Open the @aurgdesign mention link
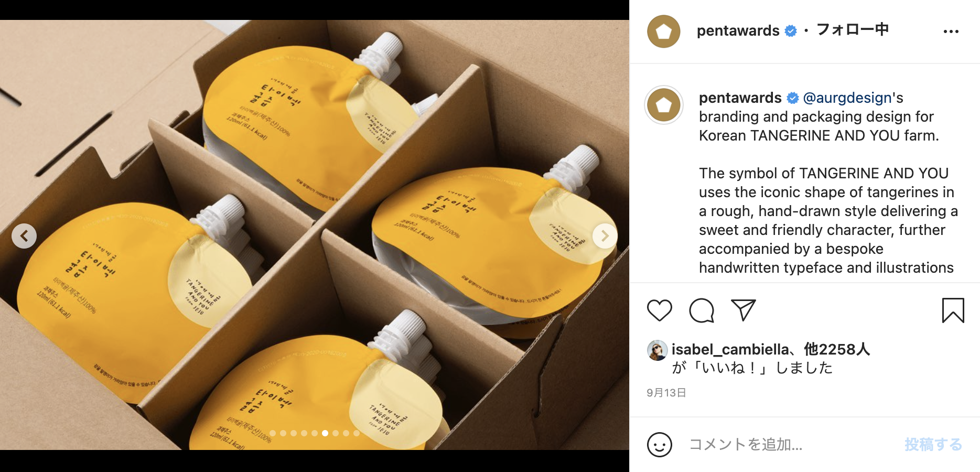Screen dimensions: 980x472 (847, 98)
